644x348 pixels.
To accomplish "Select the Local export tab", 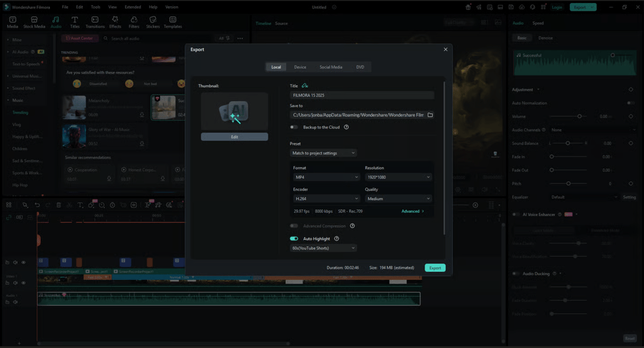I will 276,67.
